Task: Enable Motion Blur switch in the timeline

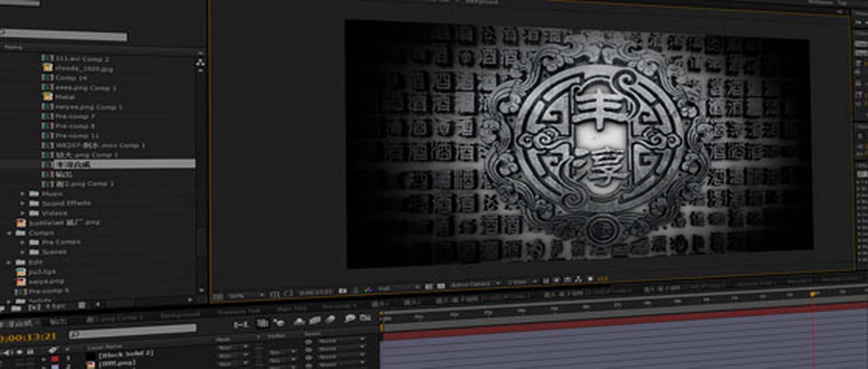Action: click(331, 319)
